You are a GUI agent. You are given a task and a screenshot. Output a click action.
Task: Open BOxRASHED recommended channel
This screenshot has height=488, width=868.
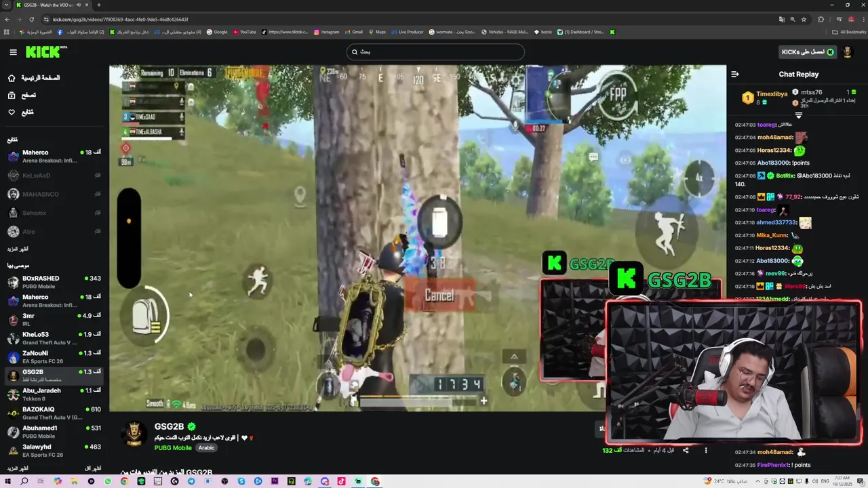click(x=54, y=282)
